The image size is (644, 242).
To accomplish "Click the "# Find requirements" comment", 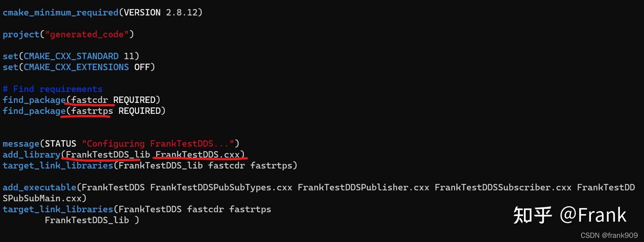I will [52, 89].
